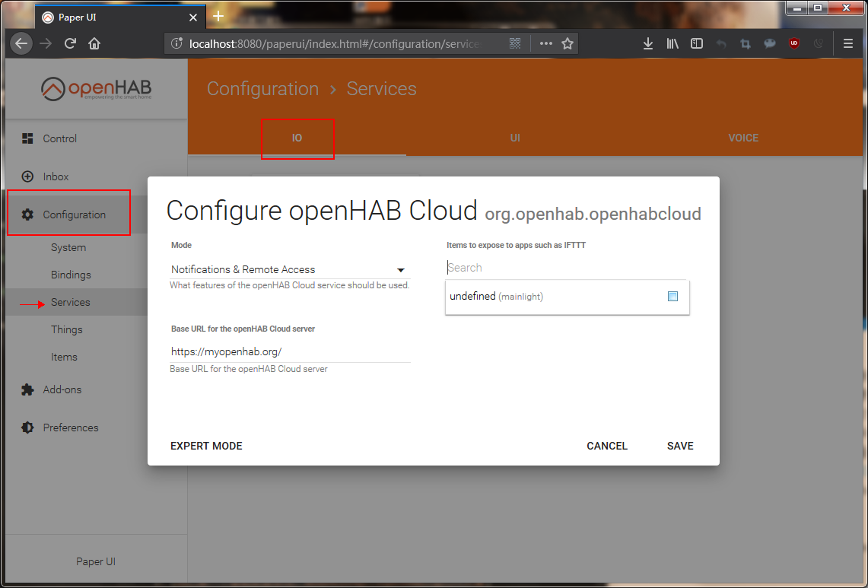Click the QR code icon in address bar
Image resolution: width=868 pixels, height=588 pixels.
click(x=515, y=43)
